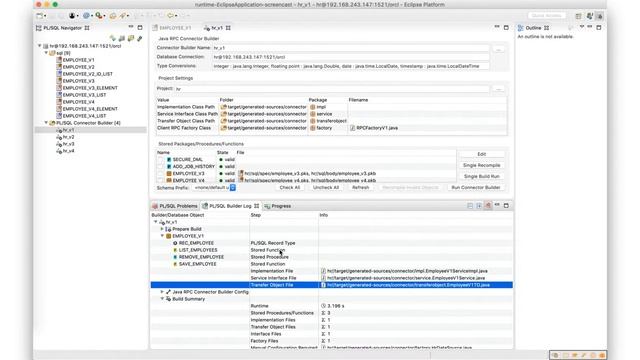Click the yellow back-arrow navigation toolbar icon
This screenshot has width=640, height=360.
[171, 16]
